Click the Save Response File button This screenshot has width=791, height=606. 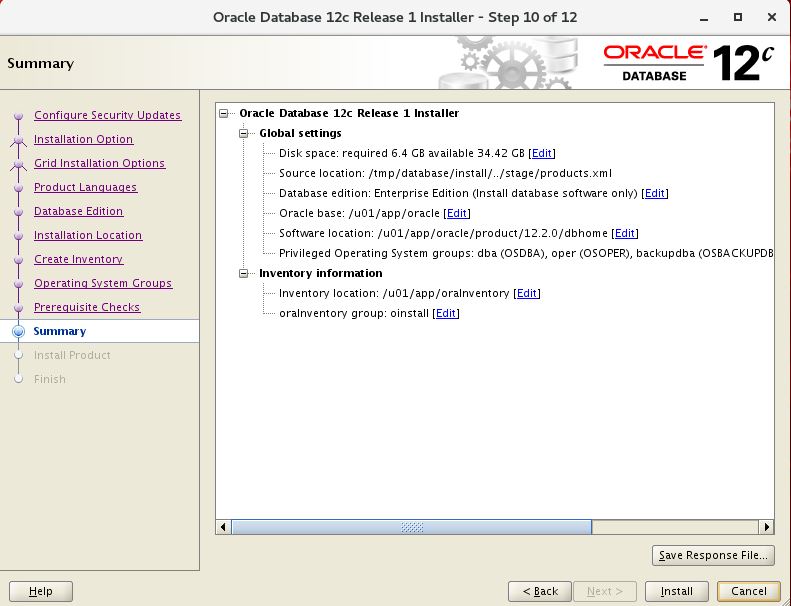pos(713,555)
